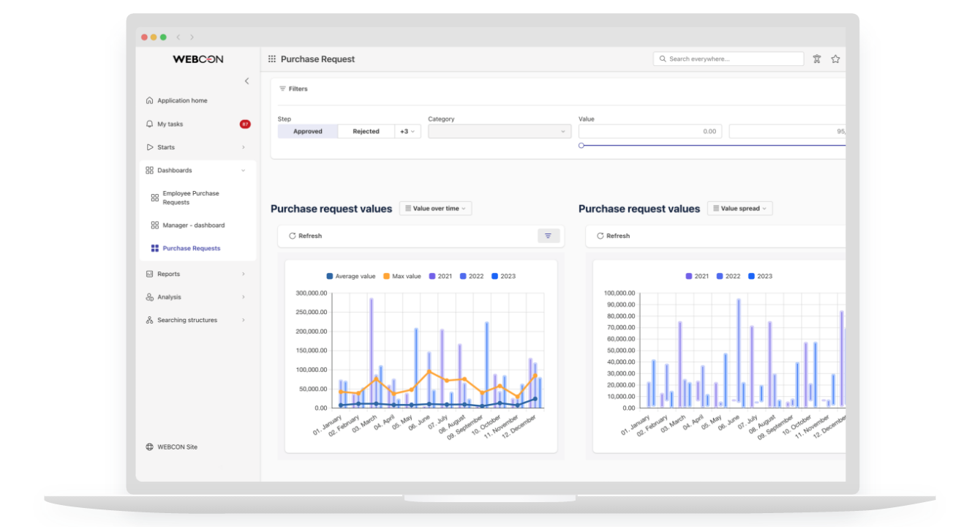Click the admin badge icon near search
The width and height of the screenshot is (980, 527).
pos(817,59)
